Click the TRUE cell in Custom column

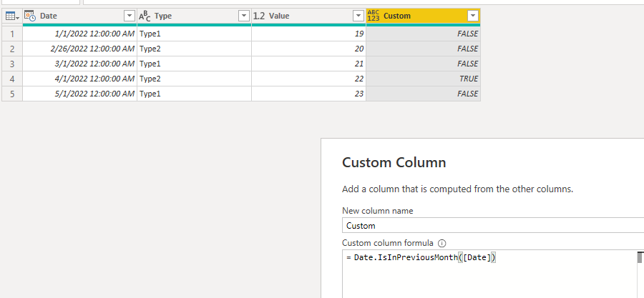click(423, 79)
